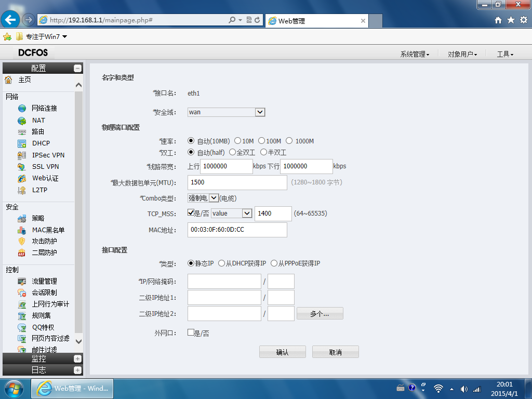This screenshot has width=532, height=399.
Task: Open the 路由 routing icon
Action: tap(22, 131)
